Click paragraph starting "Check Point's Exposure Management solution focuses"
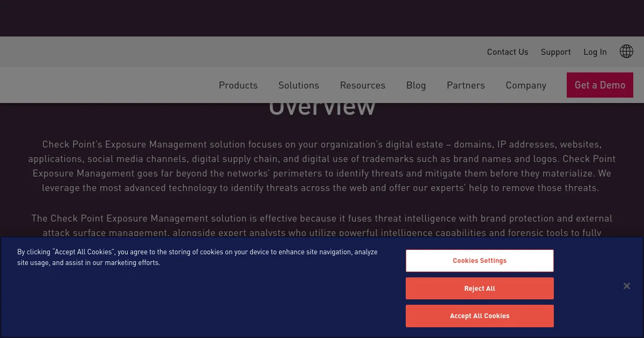 tap(322, 166)
